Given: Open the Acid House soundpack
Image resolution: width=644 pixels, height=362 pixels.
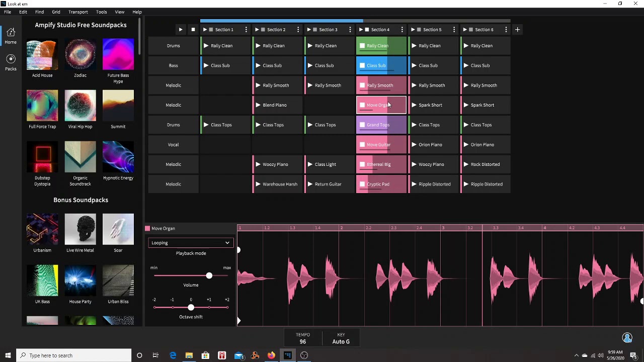Looking at the screenshot, I should [x=42, y=54].
